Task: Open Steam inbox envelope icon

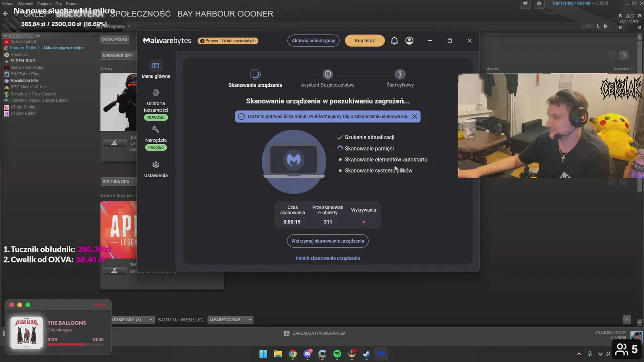Action: [539, 3]
